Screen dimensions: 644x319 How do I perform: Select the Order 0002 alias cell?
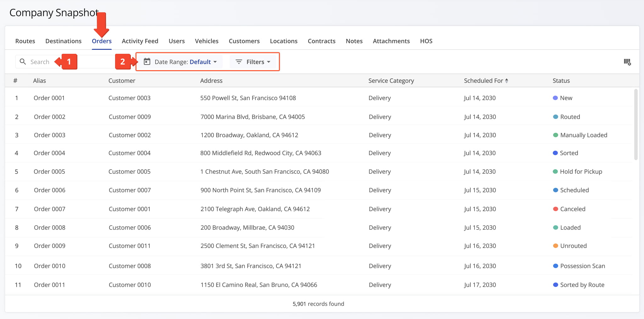pos(50,117)
